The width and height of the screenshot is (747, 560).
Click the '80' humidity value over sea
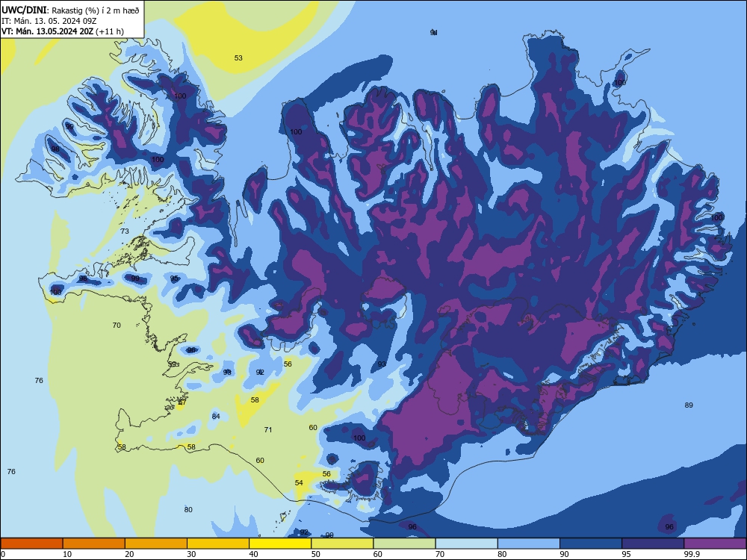click(x=188, y=510)
